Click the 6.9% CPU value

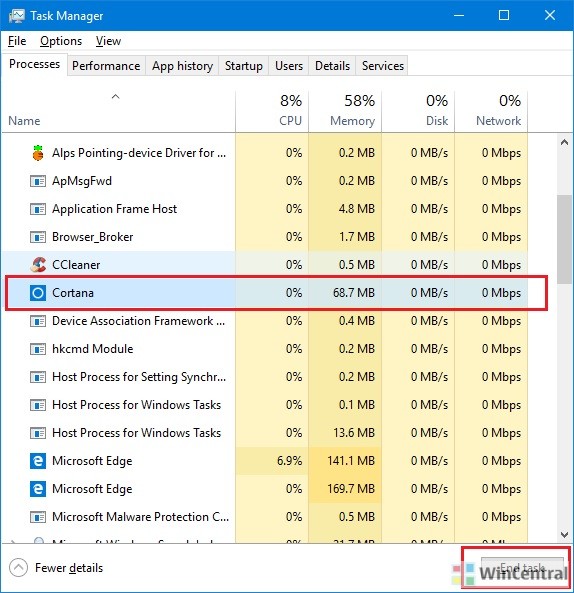point(289,461)
